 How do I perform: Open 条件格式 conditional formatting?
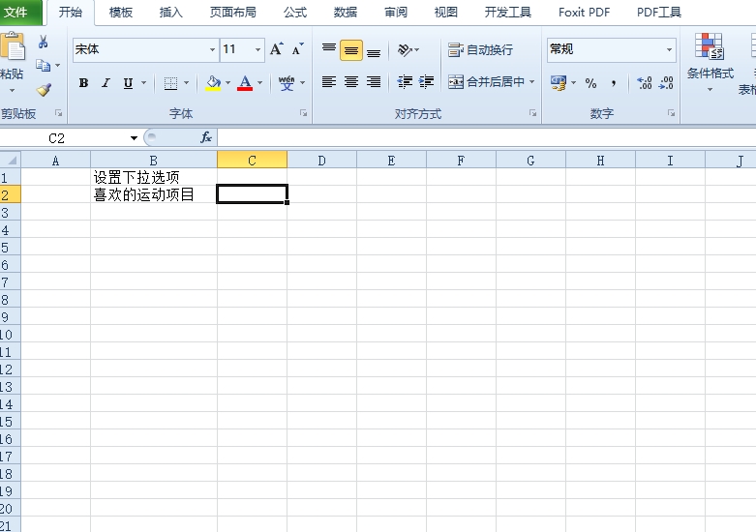(710, 63)
